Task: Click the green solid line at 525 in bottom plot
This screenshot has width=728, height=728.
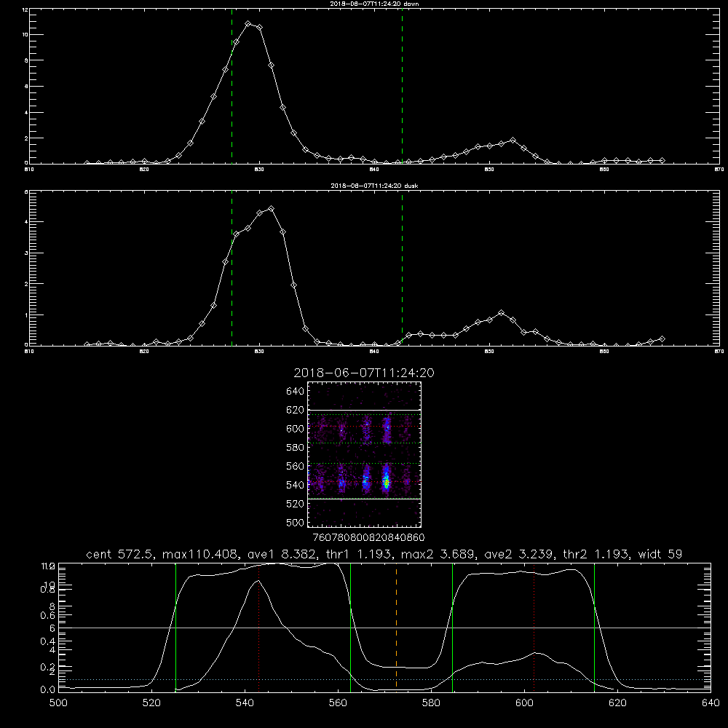Action: (175, 627)
